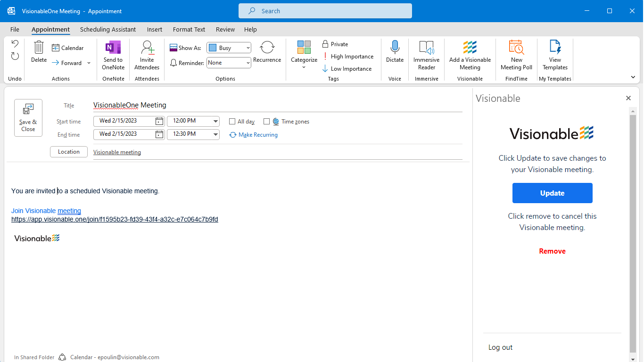Open the app.visionable.one join URL
The image size is (644, 362).
tap(115, 219)
